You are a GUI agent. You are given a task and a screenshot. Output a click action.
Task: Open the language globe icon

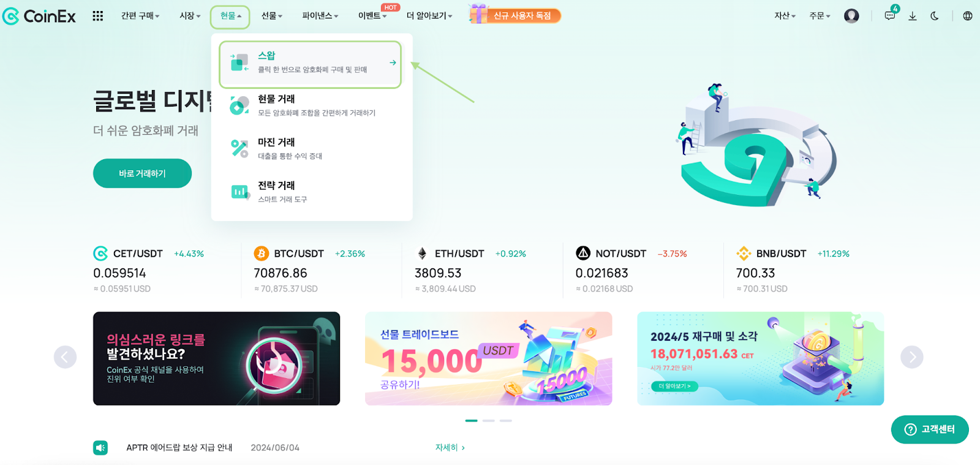coord(968,16)
